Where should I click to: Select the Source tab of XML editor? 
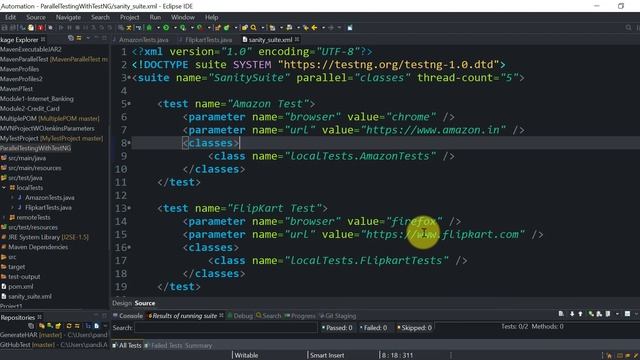point(145,303)
